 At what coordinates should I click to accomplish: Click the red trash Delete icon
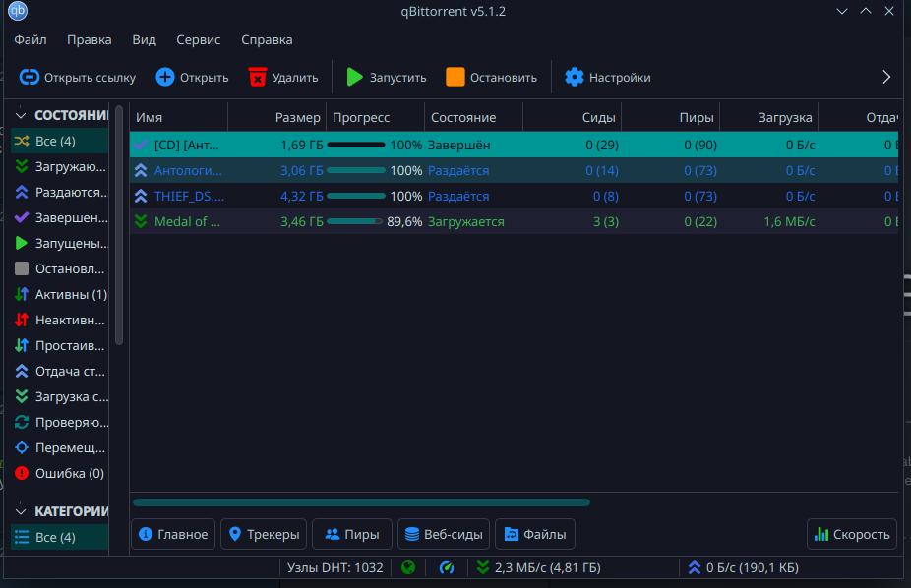point(258,78)
